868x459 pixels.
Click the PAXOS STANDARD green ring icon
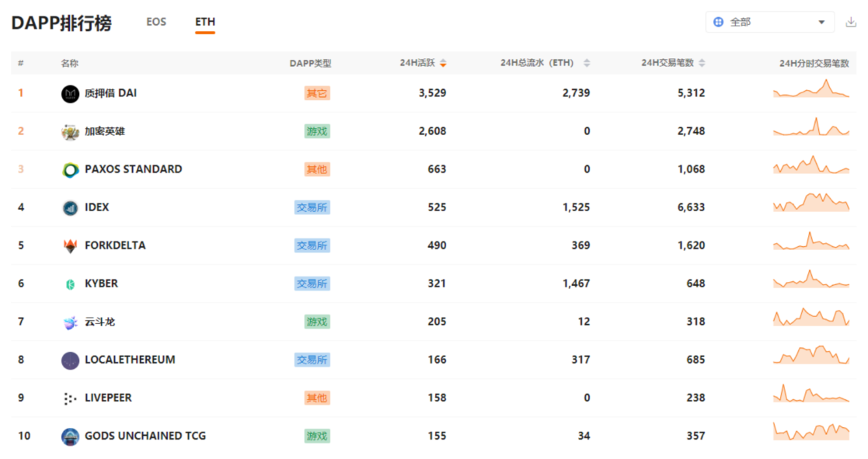pyautogui.click(x=70, y=170)
